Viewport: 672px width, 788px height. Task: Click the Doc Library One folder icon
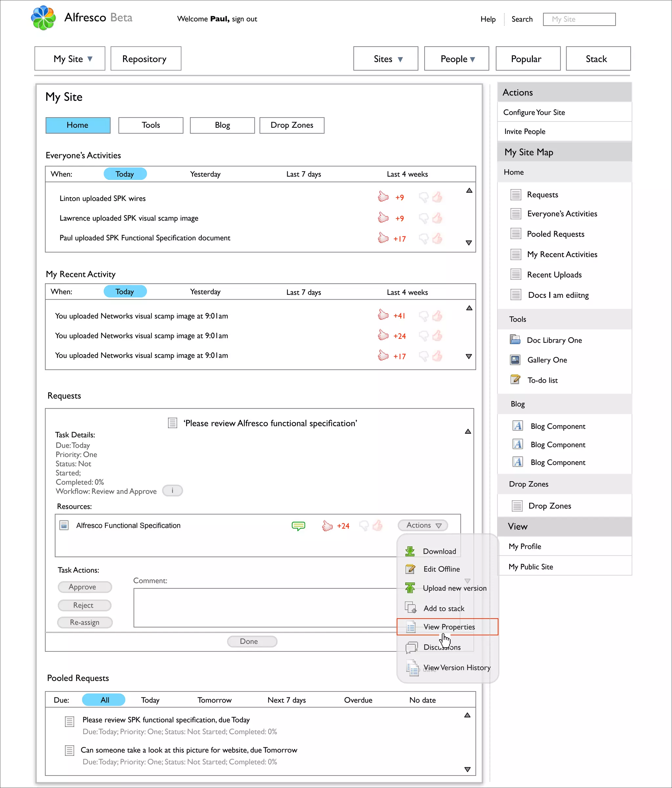(x=515, y=339)
